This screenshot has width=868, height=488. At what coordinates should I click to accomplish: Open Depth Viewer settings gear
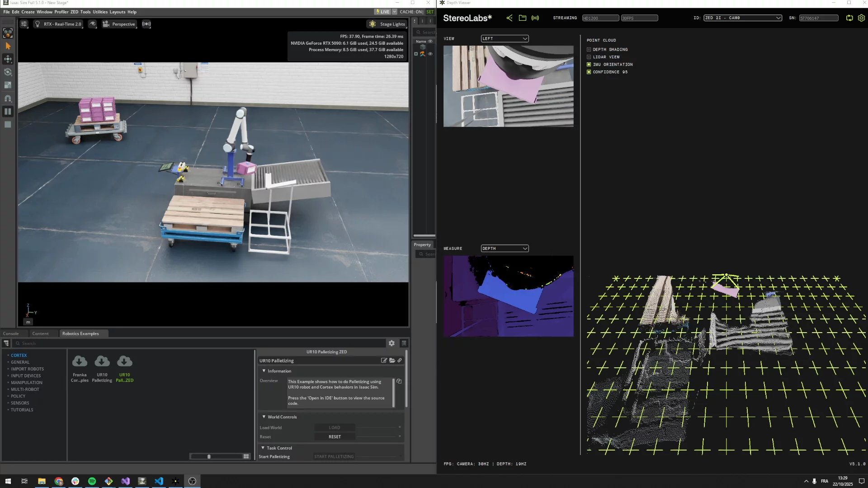(x=861, y=18)
